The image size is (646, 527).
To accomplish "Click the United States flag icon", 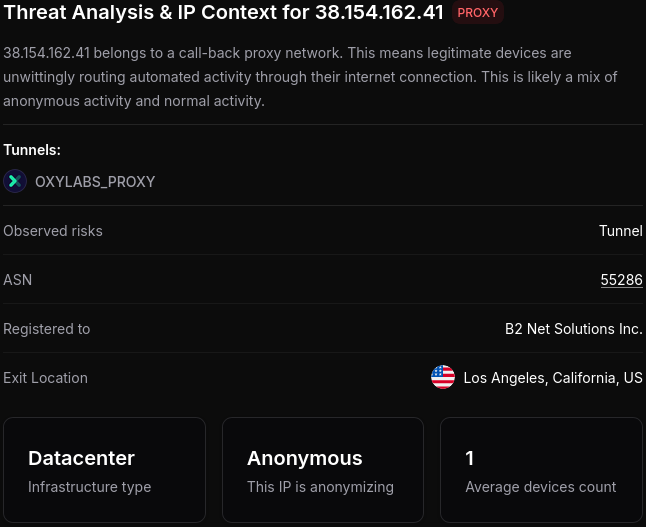I will 442,378.
